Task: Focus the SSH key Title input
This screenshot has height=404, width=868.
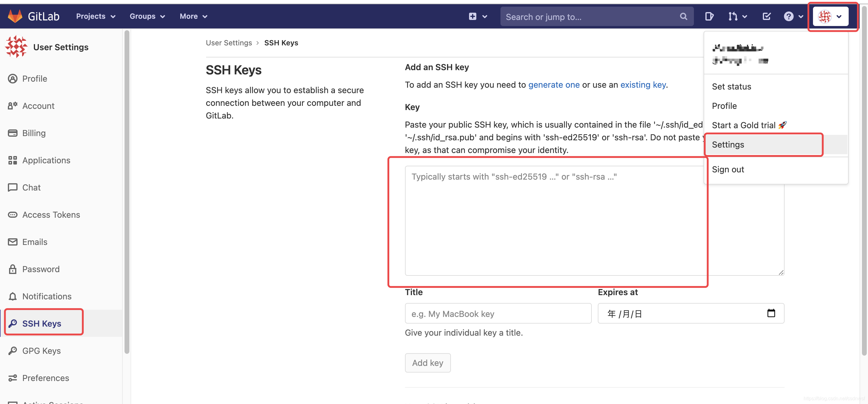Action: tap(498, 313)
